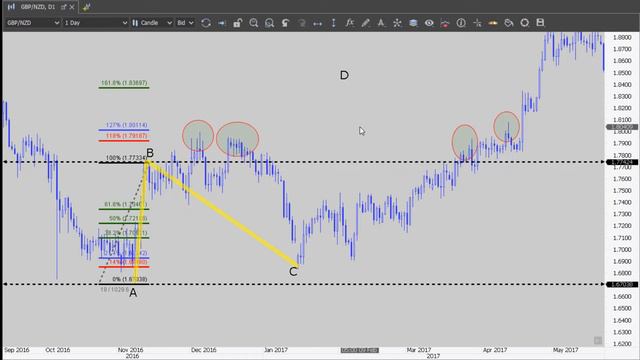Screen dimensions: 640x360
Task: Click the letter D label on chart
Action: 344,75
